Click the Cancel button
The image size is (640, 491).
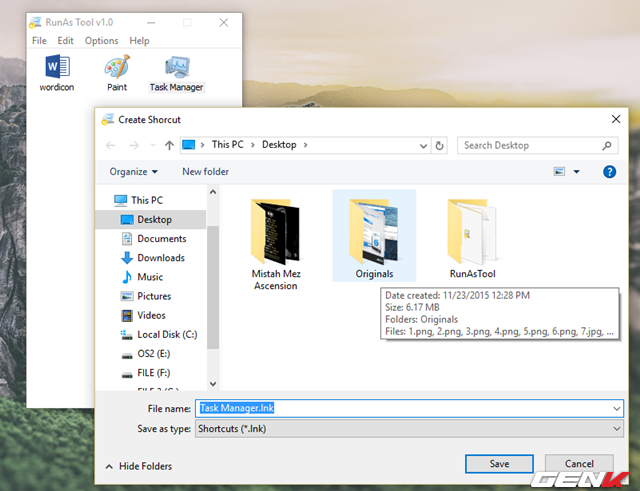point(579,464)
